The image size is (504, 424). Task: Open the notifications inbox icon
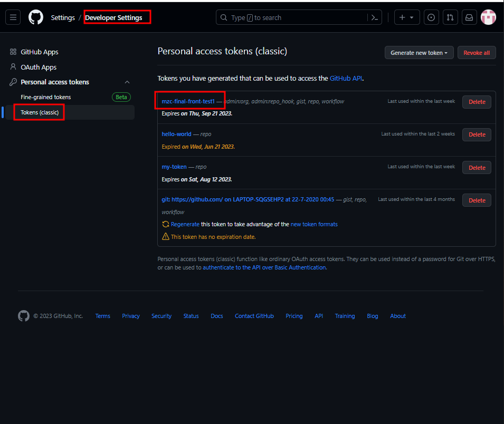469,17
